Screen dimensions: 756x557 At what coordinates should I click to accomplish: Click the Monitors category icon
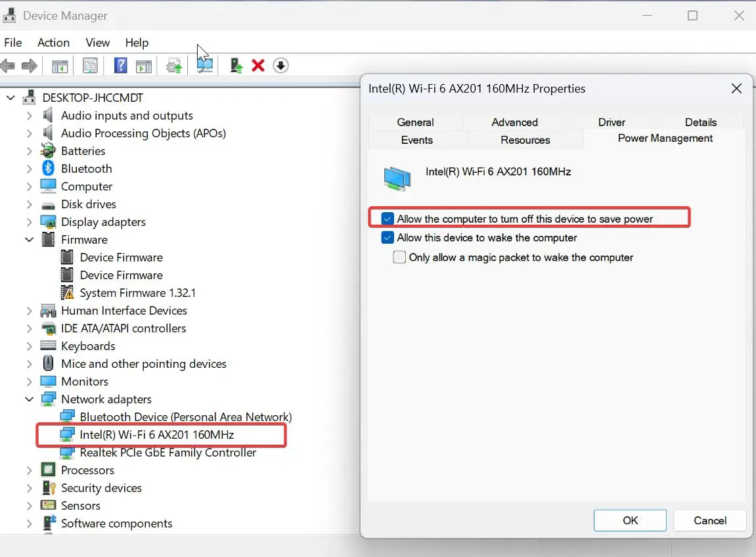coord(48,382)
